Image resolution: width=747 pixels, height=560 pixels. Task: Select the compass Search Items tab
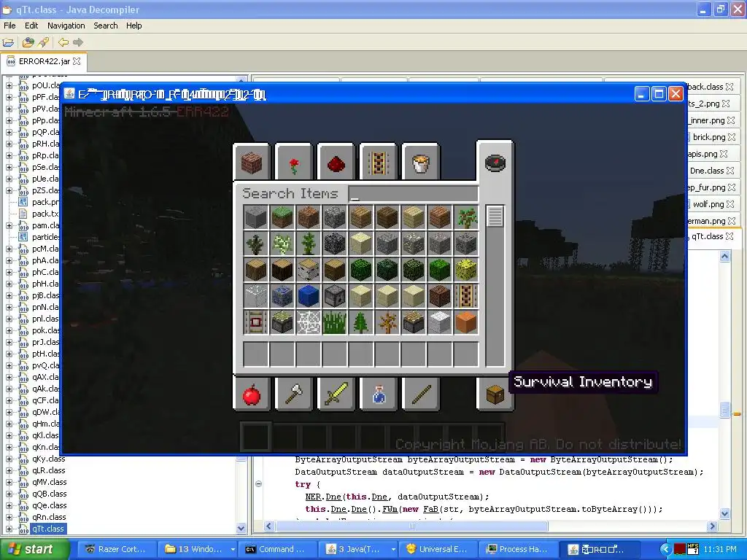click(495, 163)
